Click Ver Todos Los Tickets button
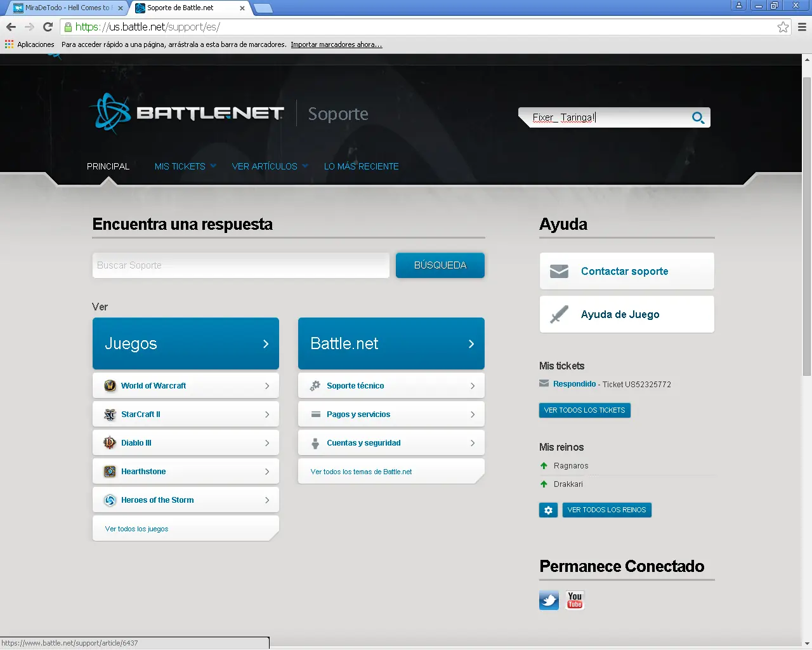Image resolution: width=812 pixels, height=650 pixels. 585,410
